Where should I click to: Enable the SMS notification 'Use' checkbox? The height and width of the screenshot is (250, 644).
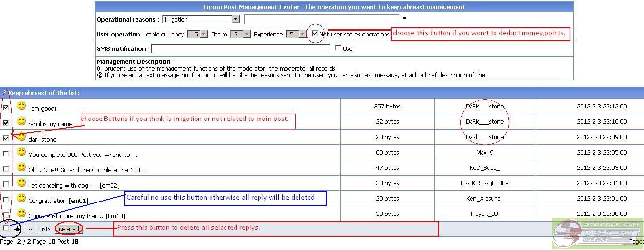(338, 48)
